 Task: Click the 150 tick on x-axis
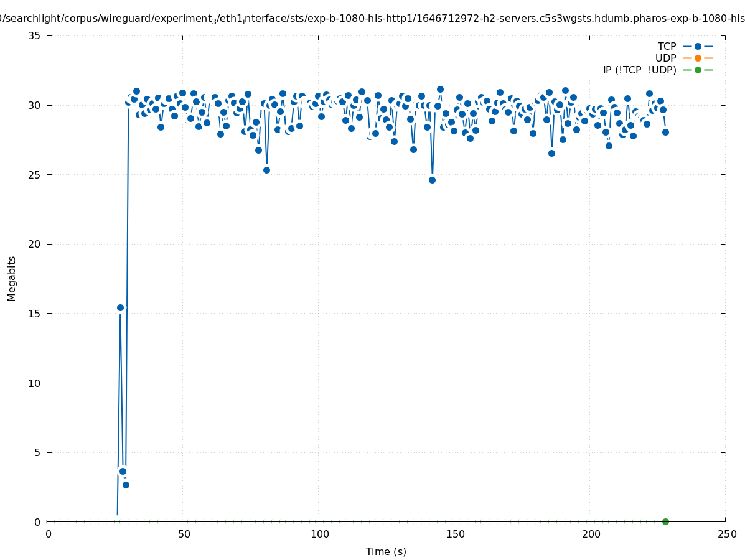[454, 534]
